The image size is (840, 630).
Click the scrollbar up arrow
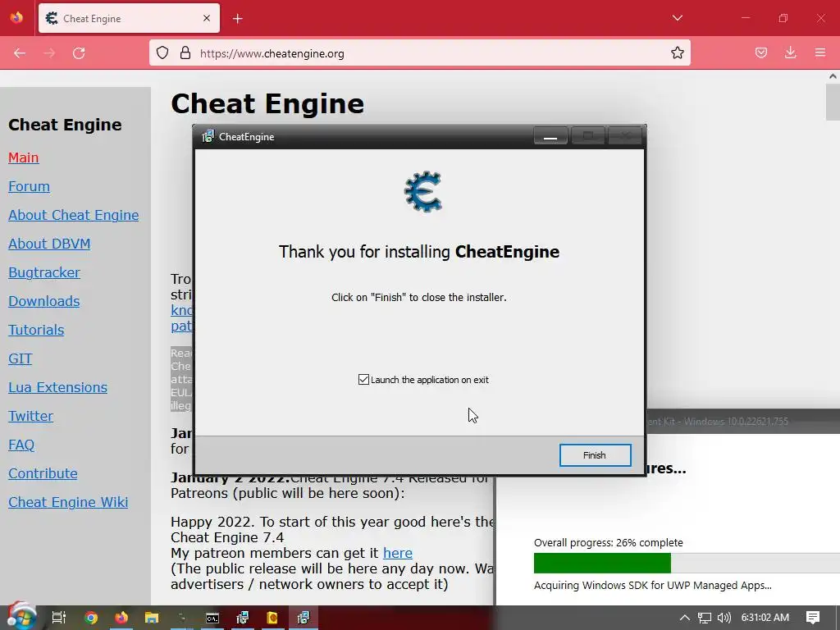[833, 76]
